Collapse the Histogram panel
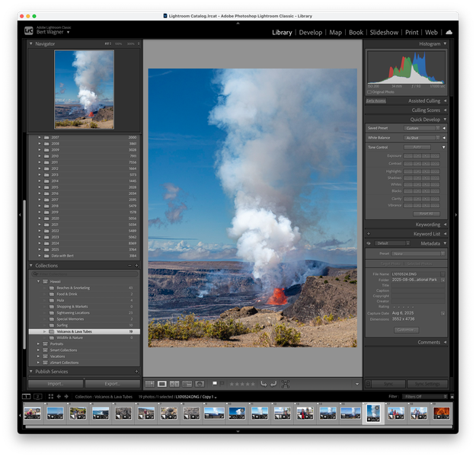This screenshot has height=457, width=476. pyautogui.click(x=445, y=43)
